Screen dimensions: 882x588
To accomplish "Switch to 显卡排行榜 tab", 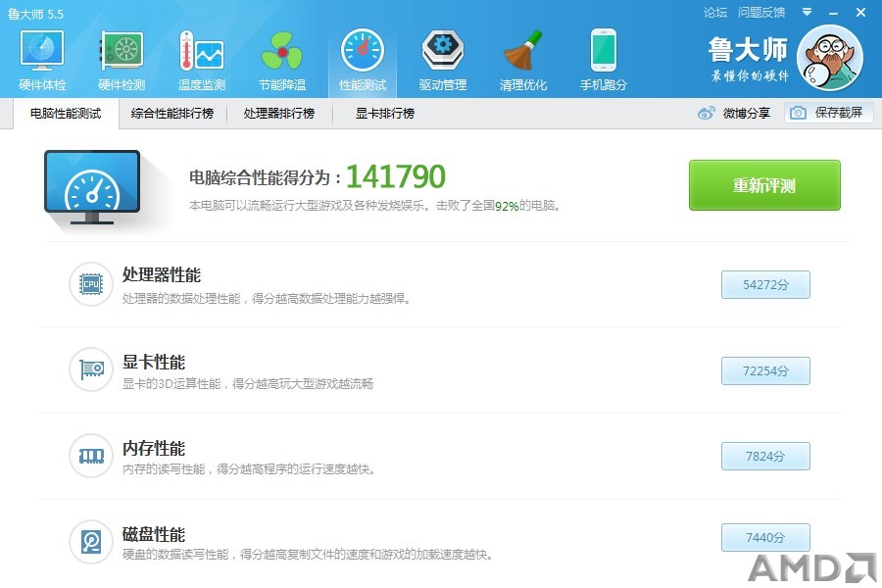I will [385, 114].
